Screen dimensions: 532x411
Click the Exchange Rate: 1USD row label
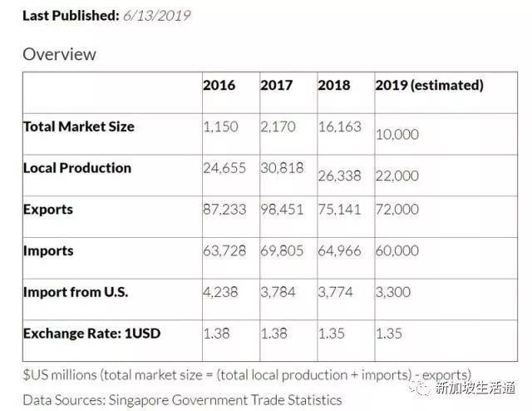(x=91, y=334)
